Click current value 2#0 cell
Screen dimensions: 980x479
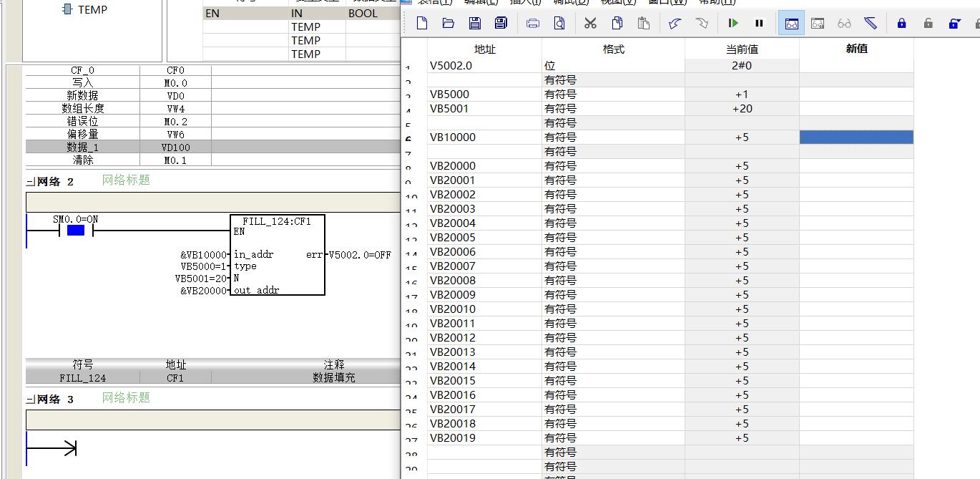click(x=742, y=65)
